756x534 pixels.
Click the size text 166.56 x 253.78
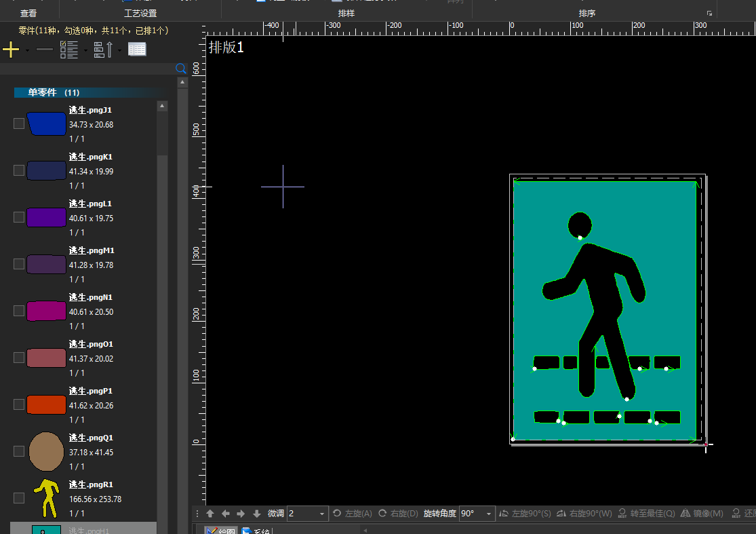(96, 499)
